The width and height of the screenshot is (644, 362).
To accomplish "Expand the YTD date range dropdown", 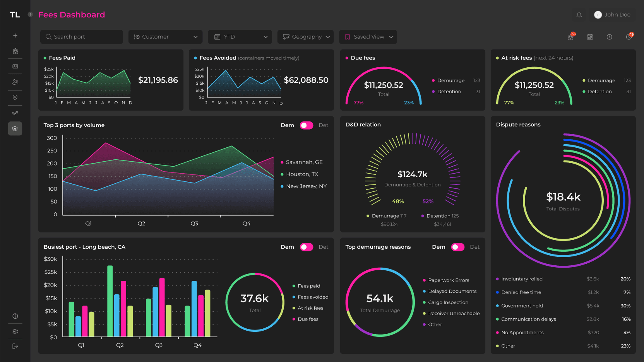I will [241, 37].
